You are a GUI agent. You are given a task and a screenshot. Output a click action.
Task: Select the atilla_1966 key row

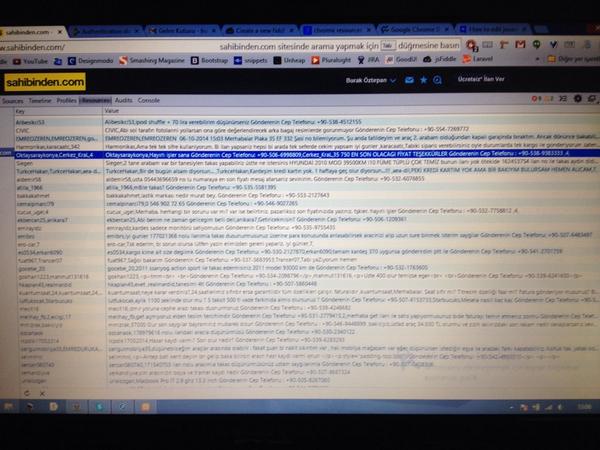click(x=60, y=188)
